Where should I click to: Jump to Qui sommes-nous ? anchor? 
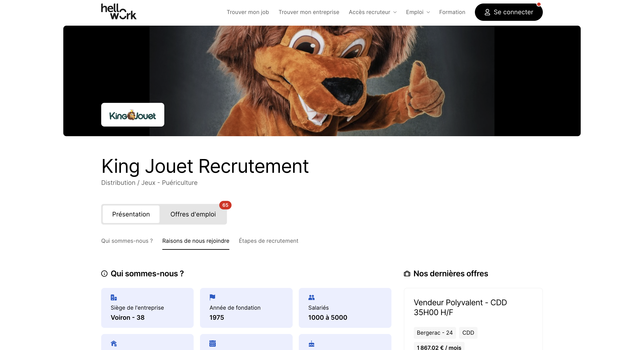point(127,241)
